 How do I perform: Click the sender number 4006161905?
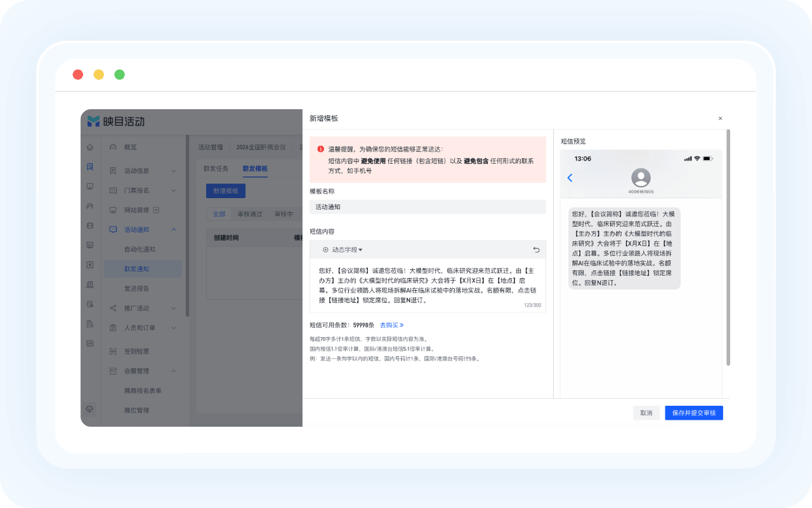(641, 192)
